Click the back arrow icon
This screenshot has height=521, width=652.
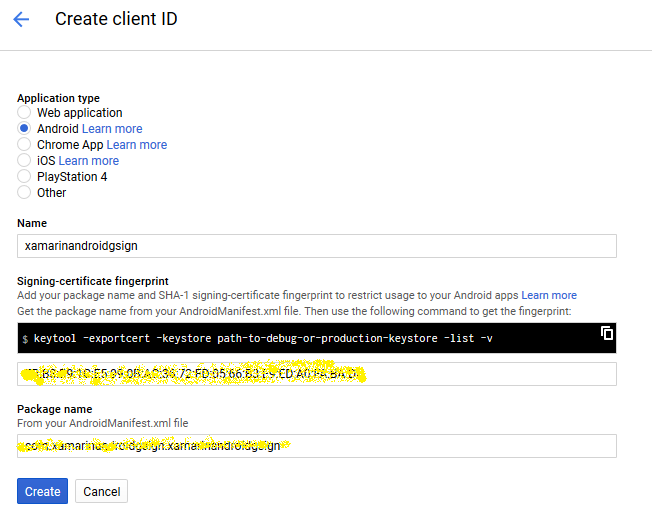[x=21, y=19]
